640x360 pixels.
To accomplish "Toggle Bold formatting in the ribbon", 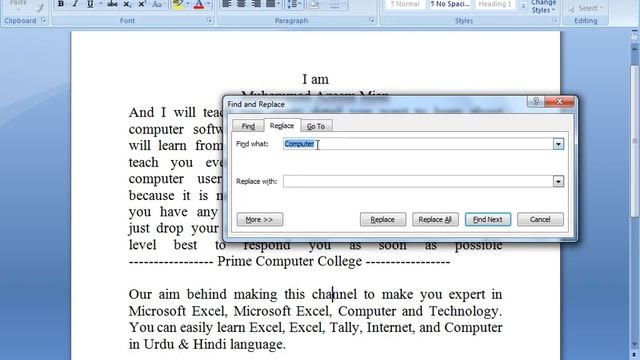I will pos(61,4).
